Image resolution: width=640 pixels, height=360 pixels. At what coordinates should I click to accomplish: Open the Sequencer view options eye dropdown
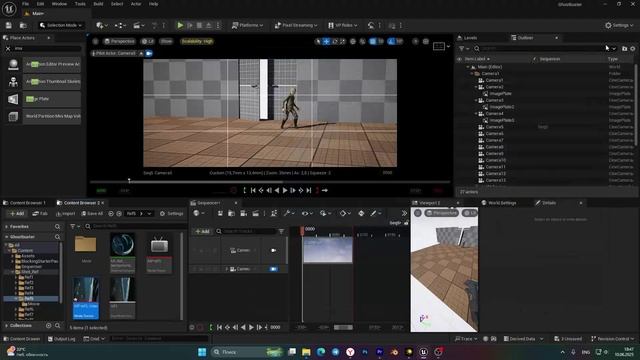tap(307, 213)
